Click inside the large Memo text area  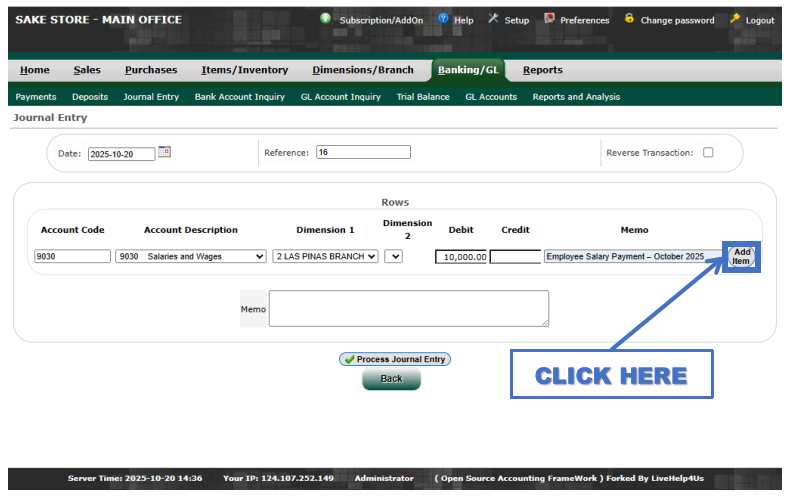[x=408, y=308]
